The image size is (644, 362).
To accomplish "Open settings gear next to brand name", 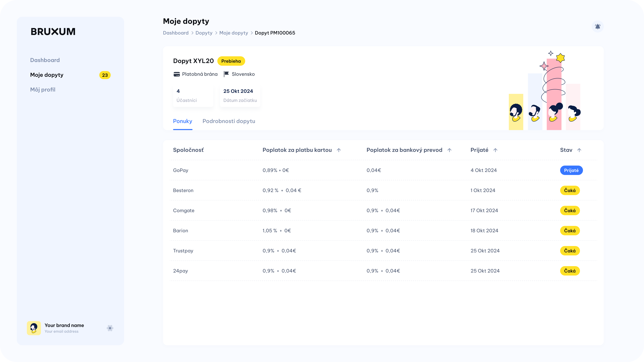I will point(110,328).
